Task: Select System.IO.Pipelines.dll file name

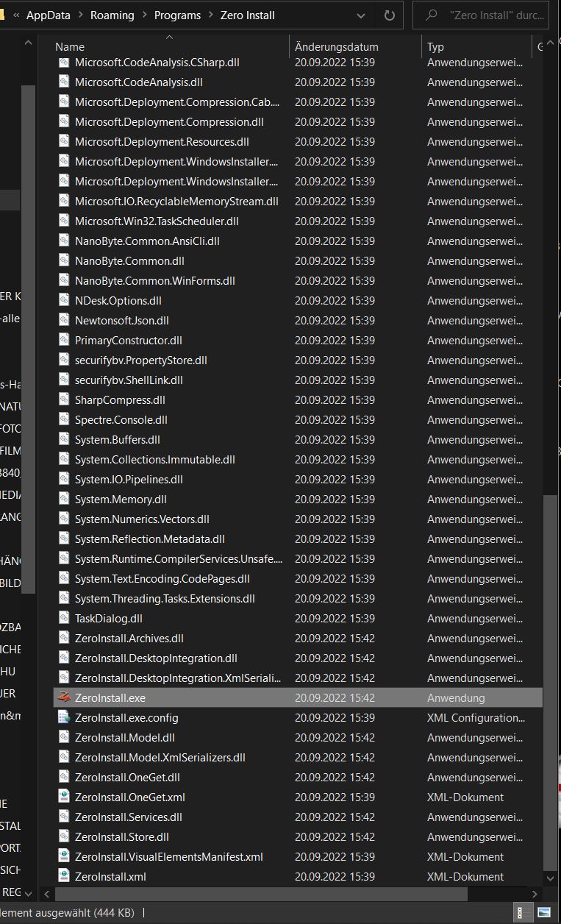Action: tap(129, 480)
